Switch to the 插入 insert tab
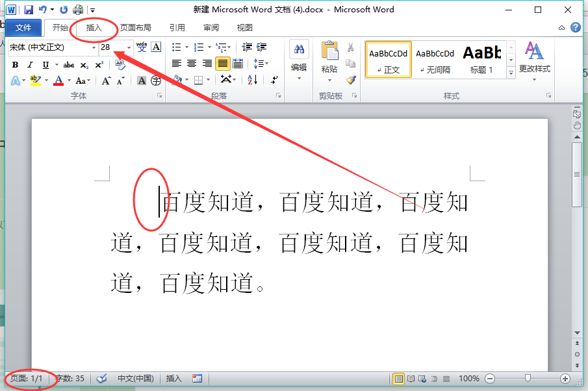Viewport: 588px width, 391px height. tap(94, 28)
